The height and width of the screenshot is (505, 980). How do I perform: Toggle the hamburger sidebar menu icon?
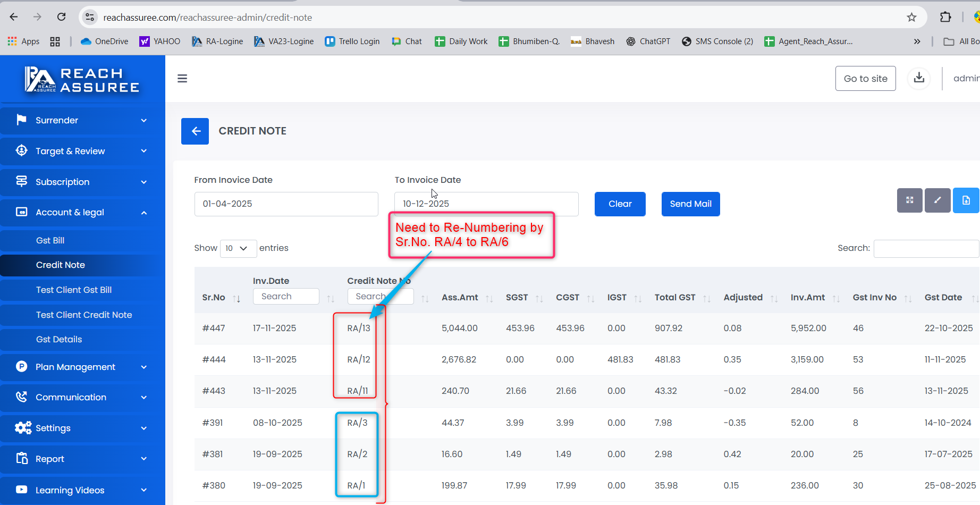pos(182,79)
